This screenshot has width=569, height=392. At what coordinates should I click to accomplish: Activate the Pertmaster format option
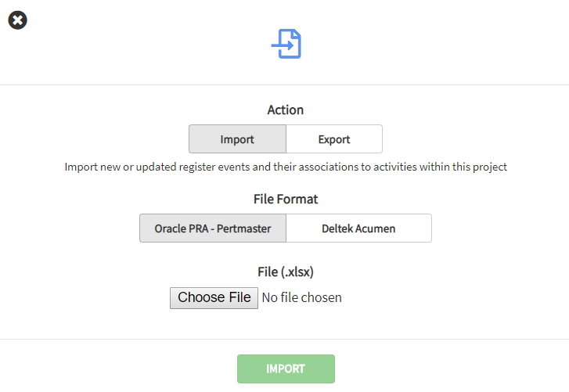click(x=213, y=228)
